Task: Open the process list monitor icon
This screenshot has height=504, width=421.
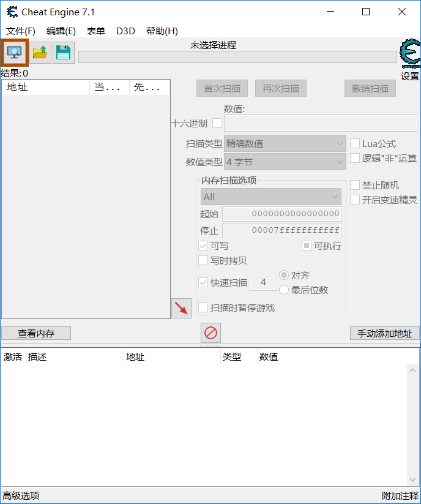Action: 15,52
